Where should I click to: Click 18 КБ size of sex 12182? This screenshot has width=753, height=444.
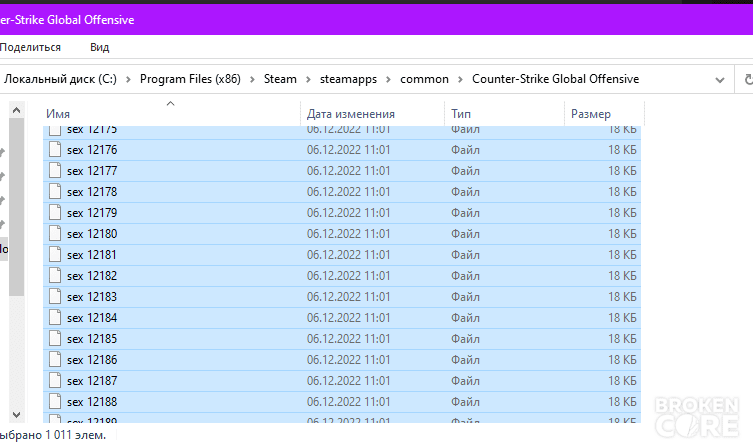click(622, 276)
